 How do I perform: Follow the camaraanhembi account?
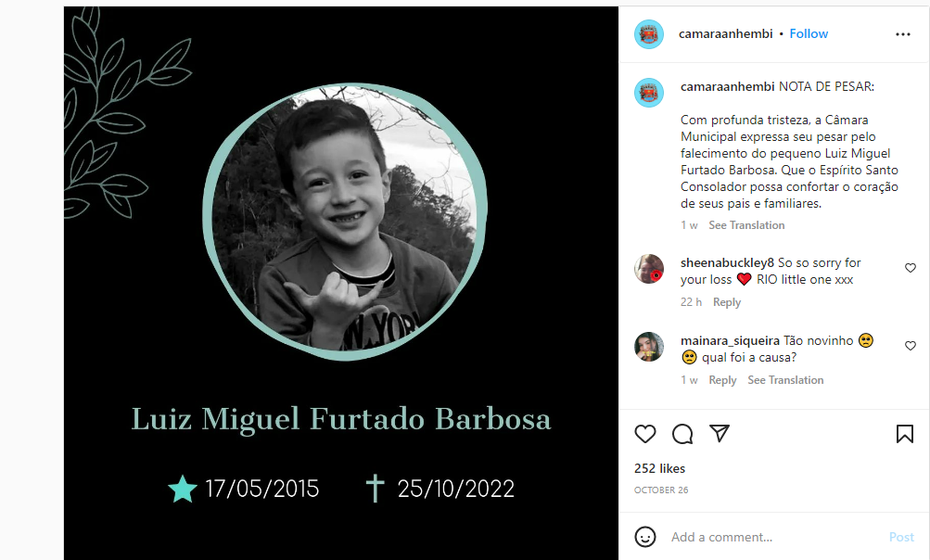(809, 33)
